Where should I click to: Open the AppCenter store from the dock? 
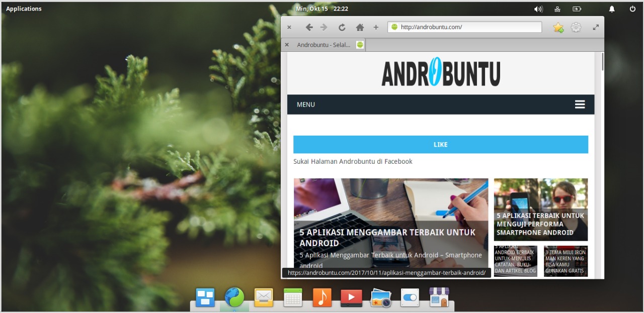(439, 297)
